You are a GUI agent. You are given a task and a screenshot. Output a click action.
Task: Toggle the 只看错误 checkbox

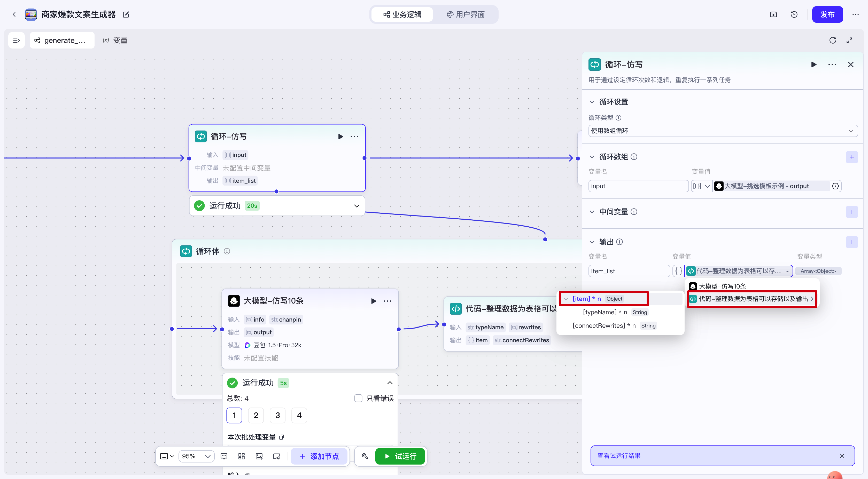pyautogui.click(x=358, y=398)
